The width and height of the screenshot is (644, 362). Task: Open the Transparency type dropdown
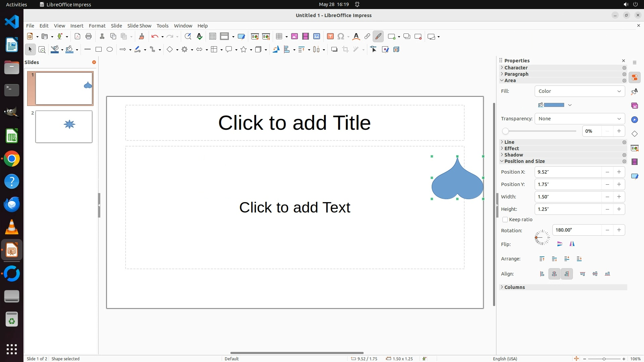[580, 119]
